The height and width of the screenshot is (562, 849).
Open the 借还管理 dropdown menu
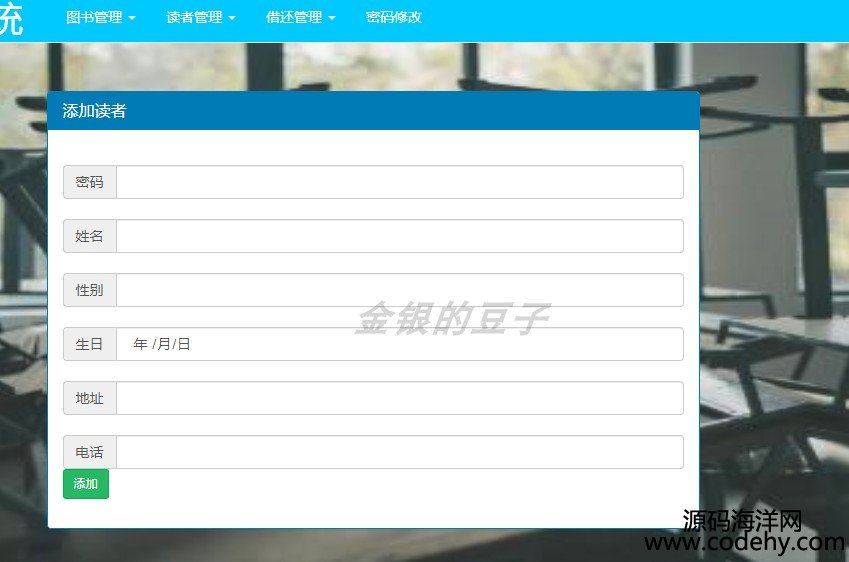(301, 17)
